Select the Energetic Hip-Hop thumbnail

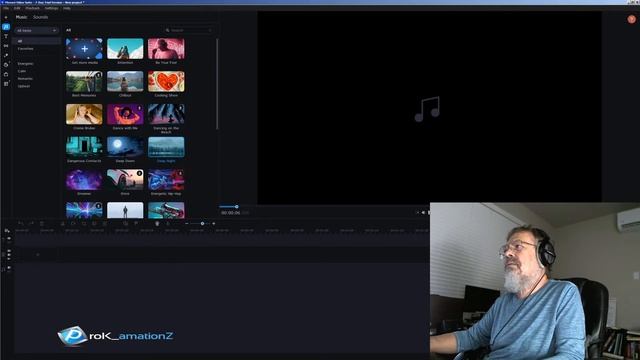click(166, 180)
